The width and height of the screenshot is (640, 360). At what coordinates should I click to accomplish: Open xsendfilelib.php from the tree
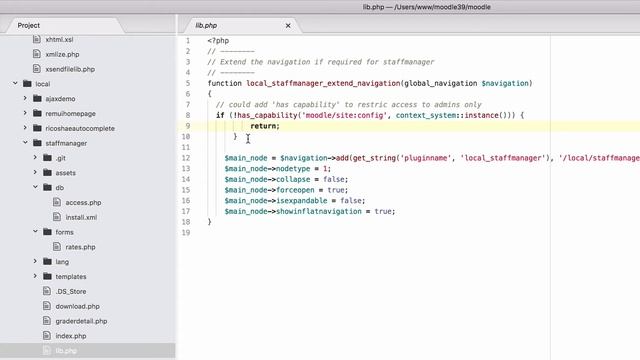point(70,69)
